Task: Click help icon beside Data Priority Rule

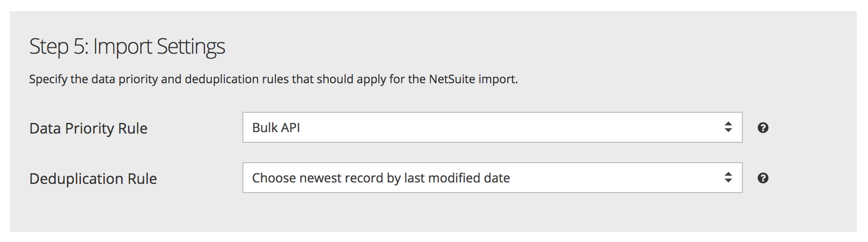Action: [763, 128]
